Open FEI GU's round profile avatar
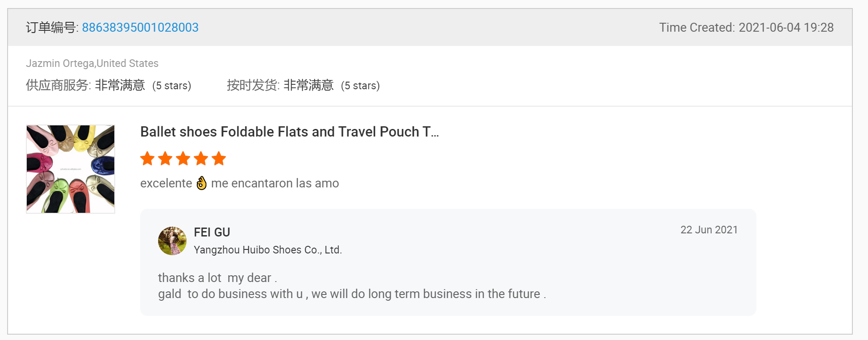This screenshot has width=868, height=340. point(172,241)
